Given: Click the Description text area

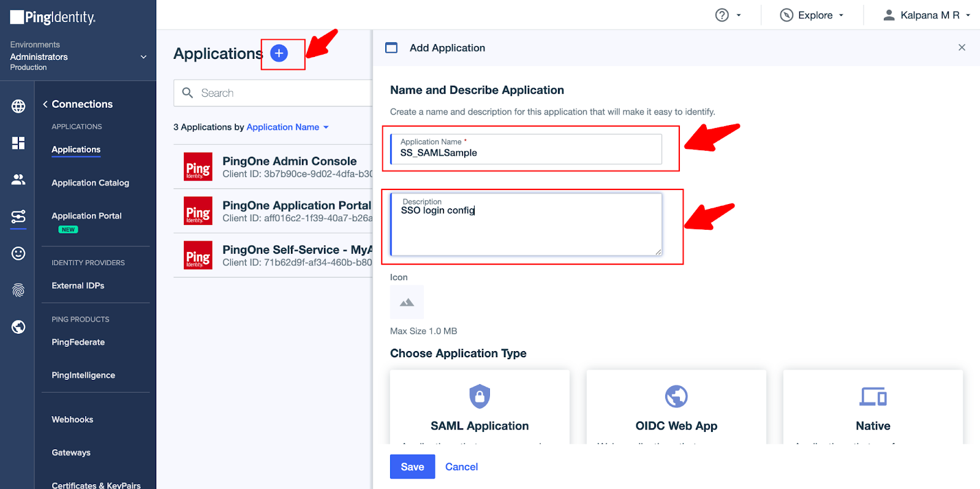Looking at the screenshot, I should pos(526,224).
